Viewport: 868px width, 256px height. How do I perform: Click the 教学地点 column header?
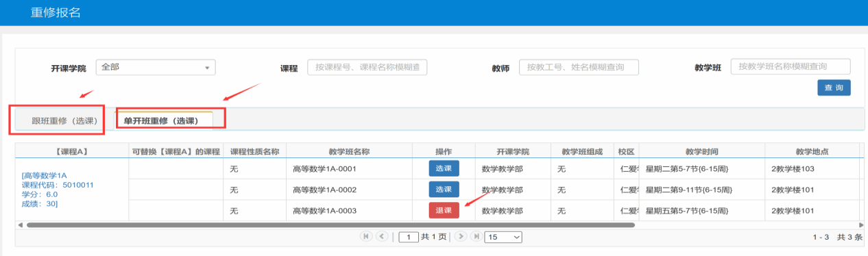[812, 151]
